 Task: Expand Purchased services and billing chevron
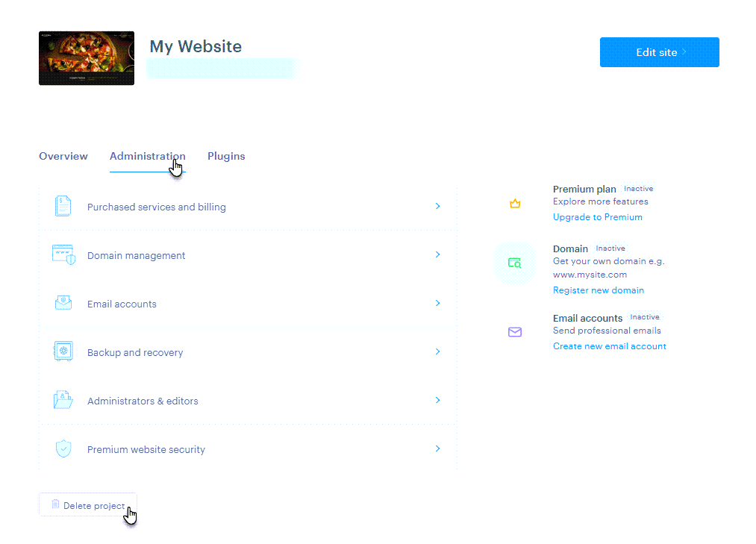tap(438, 206)
